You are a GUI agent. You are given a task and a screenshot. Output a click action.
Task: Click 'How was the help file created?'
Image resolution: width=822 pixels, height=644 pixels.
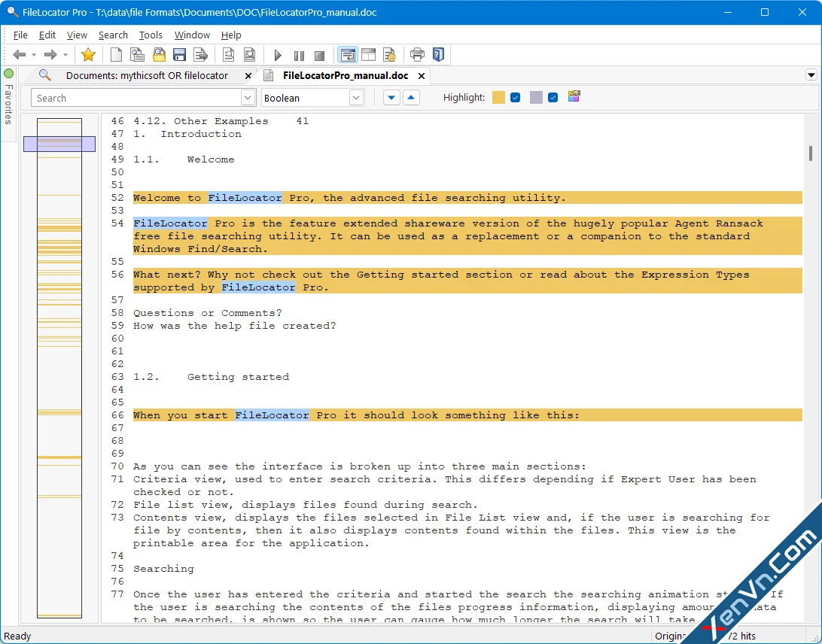click(234, 326)
